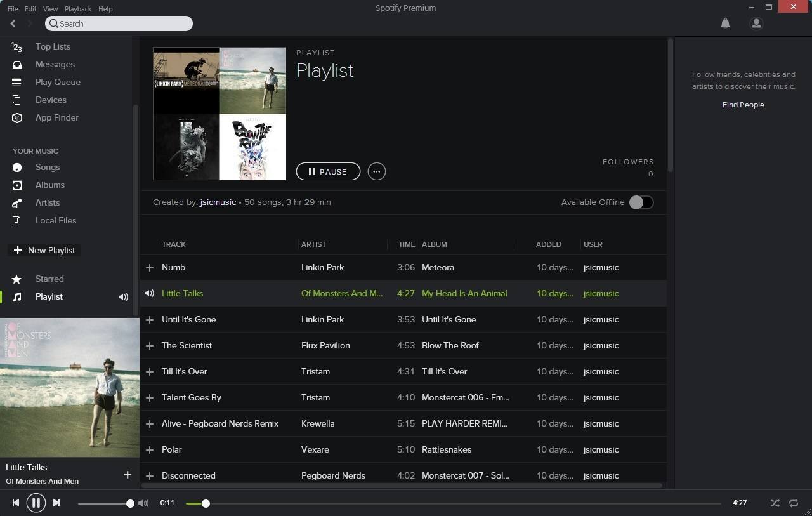Open Of Monsters And Men below artwork
This screenshot has height=516, width=812.
42,481
